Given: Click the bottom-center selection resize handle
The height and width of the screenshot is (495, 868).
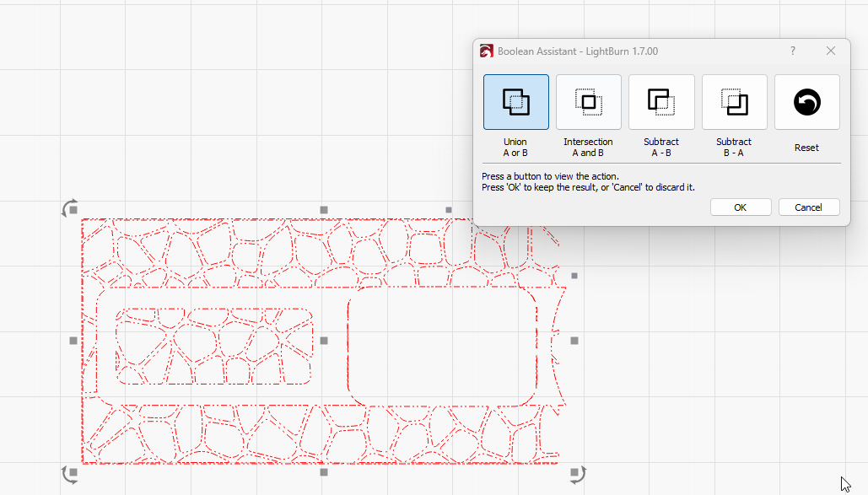Looking at the screenshot, I should (x=324, y=472).
